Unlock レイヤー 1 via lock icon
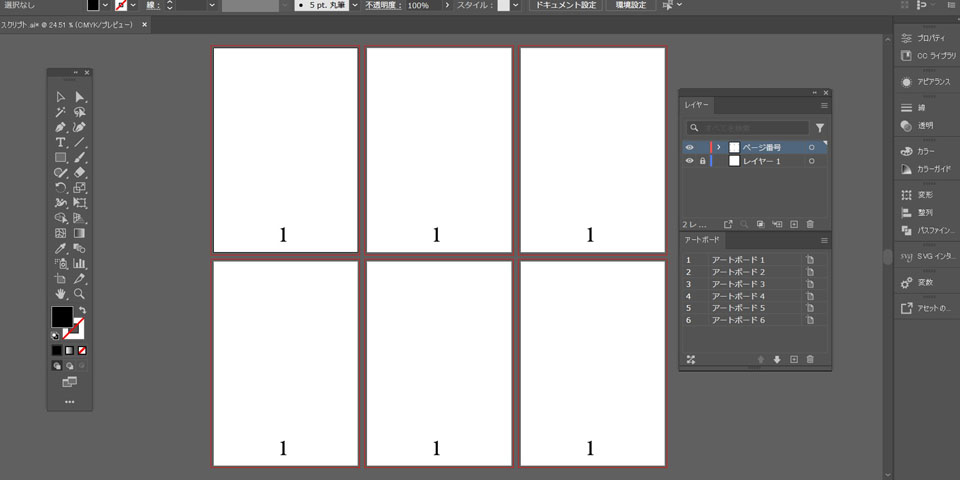Screen dimensions: 960x480 click(x=702, y=161)
